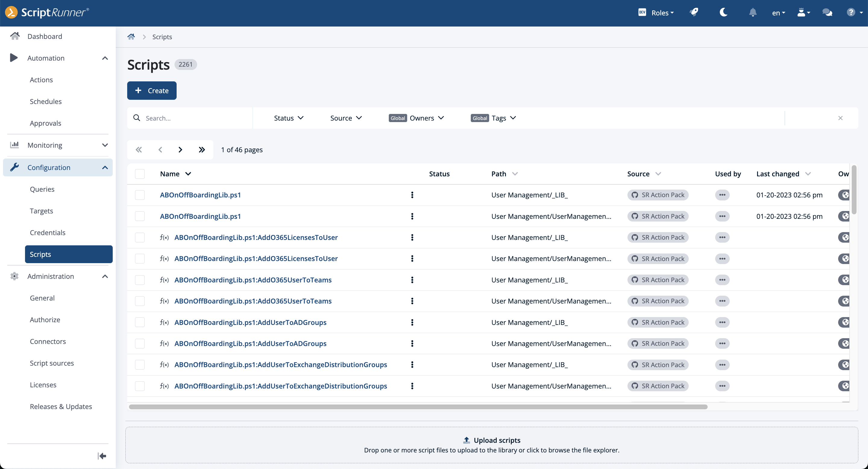Open the Global Tags filter dropdown
The width and height of the screenshot is (868, 469).
[x=493, y=118]
